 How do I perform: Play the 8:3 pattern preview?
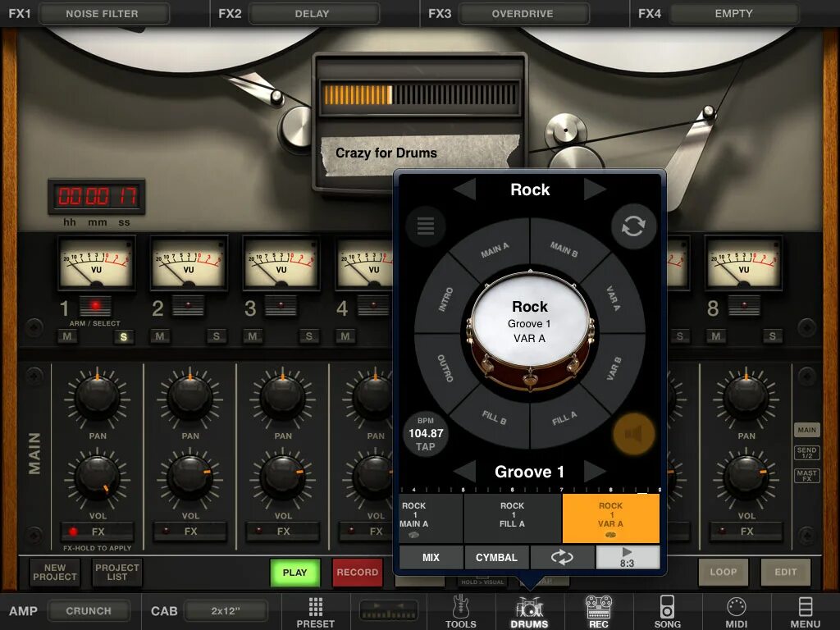click(628, 557)
